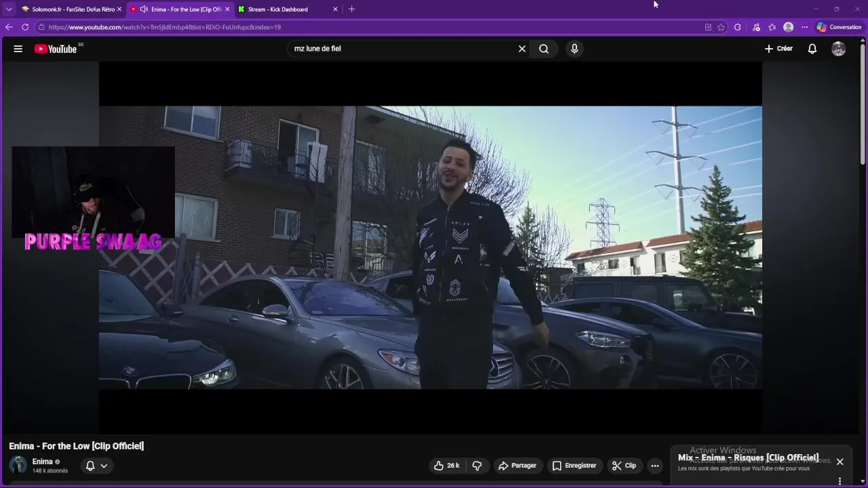
Task: Open the Enima channel avatar
Action: (x=18, y=465)
